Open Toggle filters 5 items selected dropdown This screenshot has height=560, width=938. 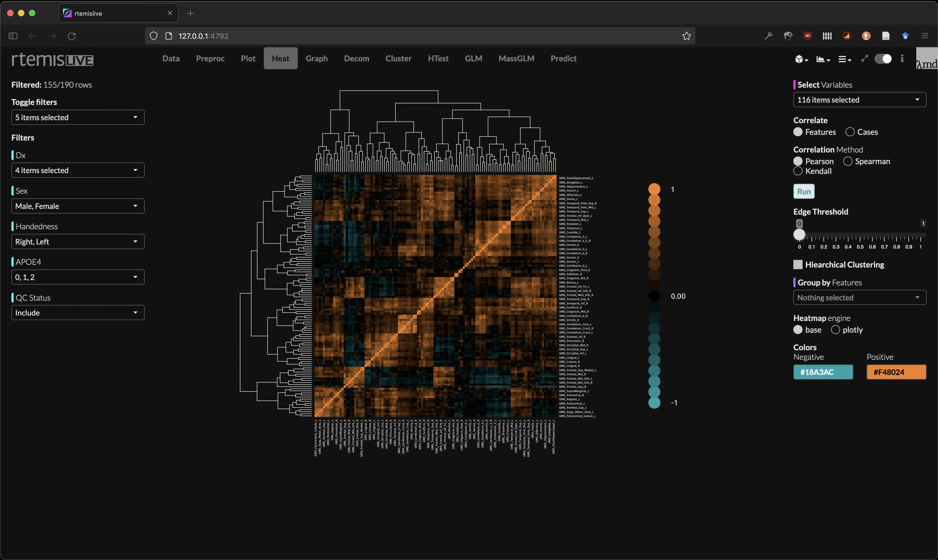78,117
